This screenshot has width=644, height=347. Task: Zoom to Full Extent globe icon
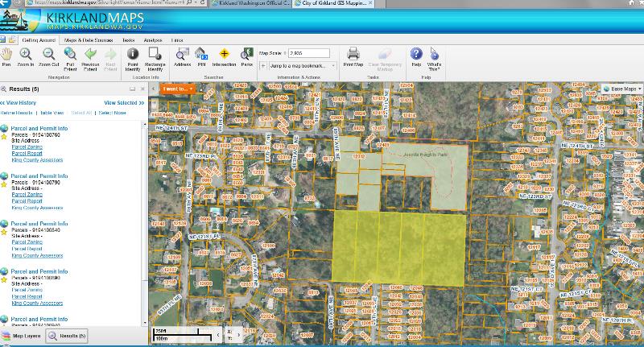click(70, 54)
